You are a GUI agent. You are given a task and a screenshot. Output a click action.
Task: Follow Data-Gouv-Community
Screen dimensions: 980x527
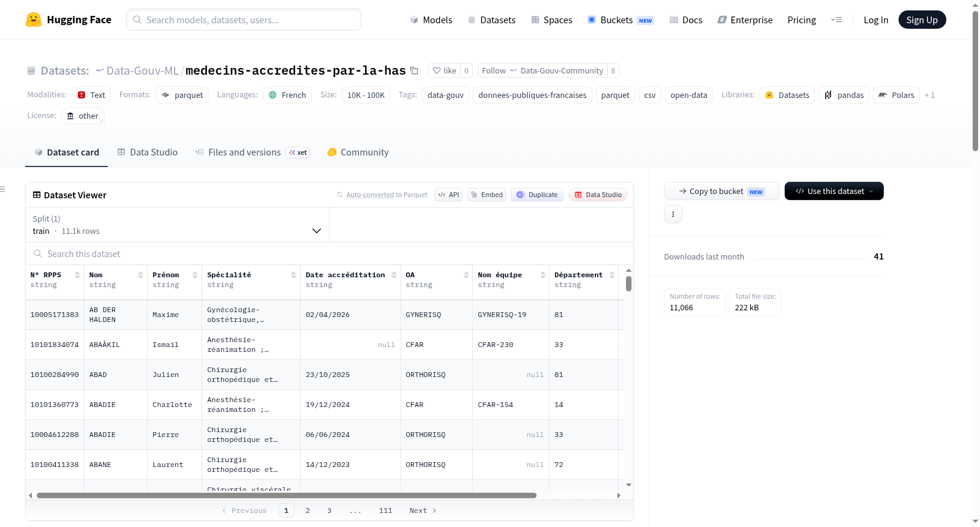[x=542, y=70]
